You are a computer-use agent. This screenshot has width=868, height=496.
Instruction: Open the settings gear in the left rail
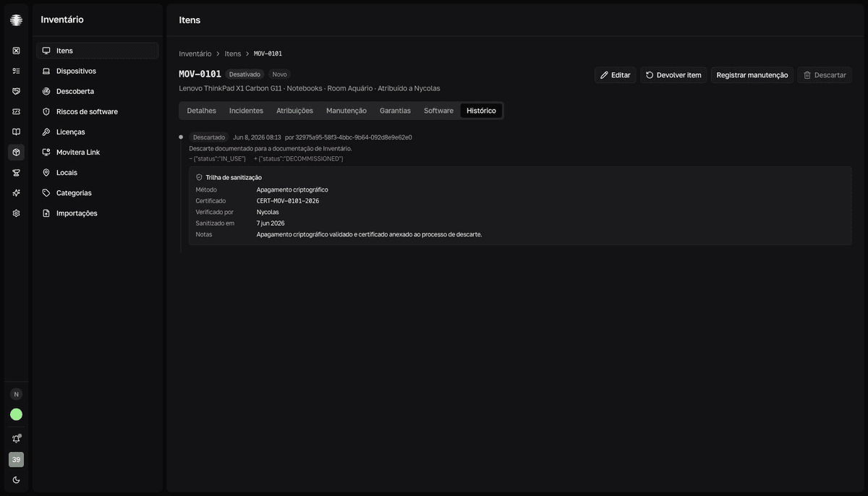coord(16,213)
